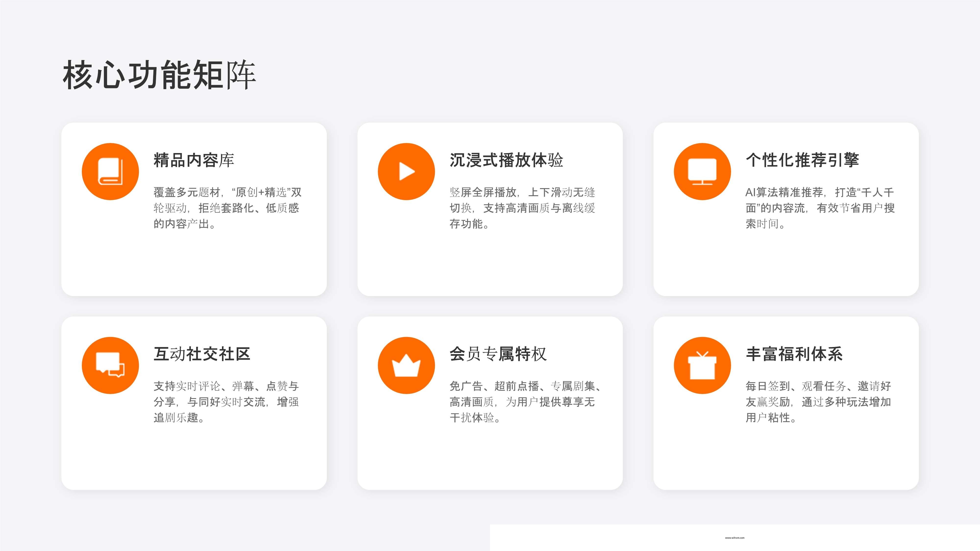Click the orange gift box icon
Screen dimensions: 980x551
pos(702,365)
